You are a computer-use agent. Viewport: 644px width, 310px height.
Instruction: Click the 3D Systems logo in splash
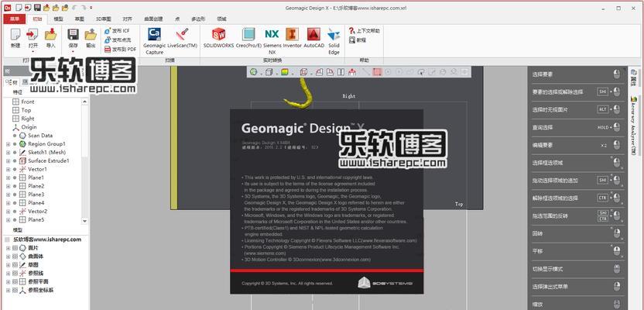pos(385,283)
